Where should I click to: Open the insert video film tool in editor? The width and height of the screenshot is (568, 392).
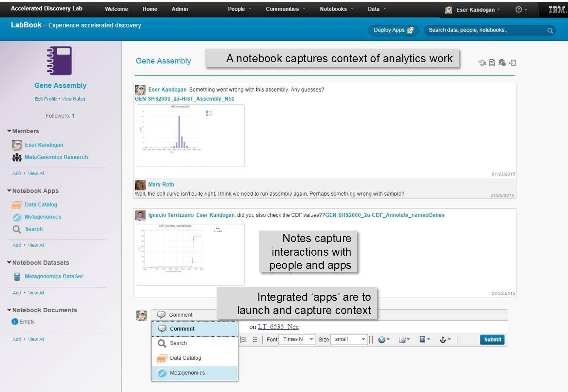(424, 340)
